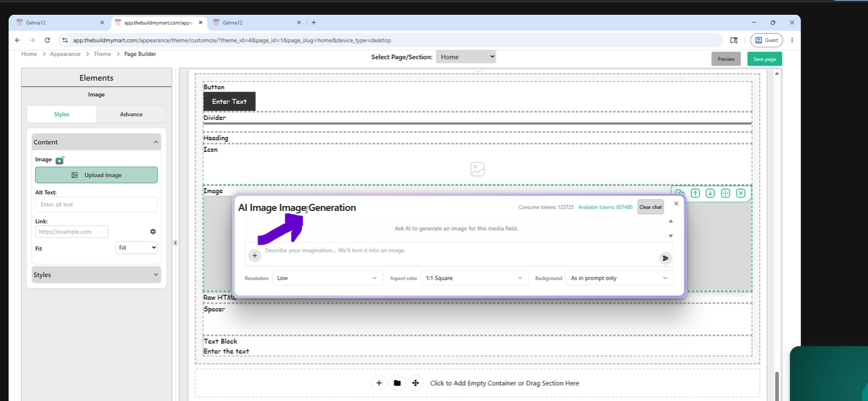Move Image element up with arrow icon
The width and height of the screenshot is (868, 401).
[x=695, y=193]
